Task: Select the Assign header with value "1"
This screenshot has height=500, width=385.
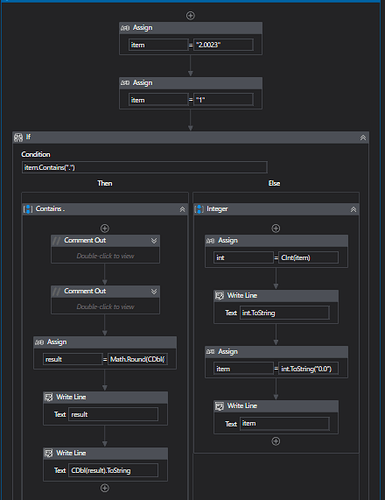Action: [191, 83]
